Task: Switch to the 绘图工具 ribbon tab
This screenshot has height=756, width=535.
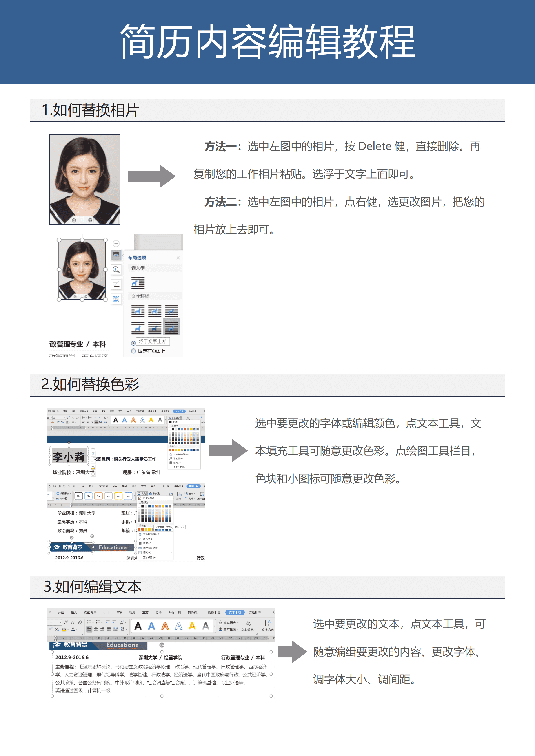Action: pos(194,486)
